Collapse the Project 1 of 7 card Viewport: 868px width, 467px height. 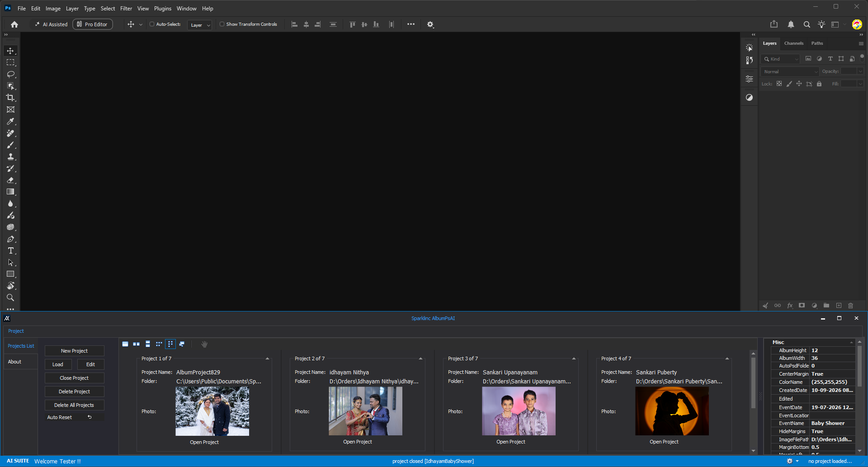267,359
